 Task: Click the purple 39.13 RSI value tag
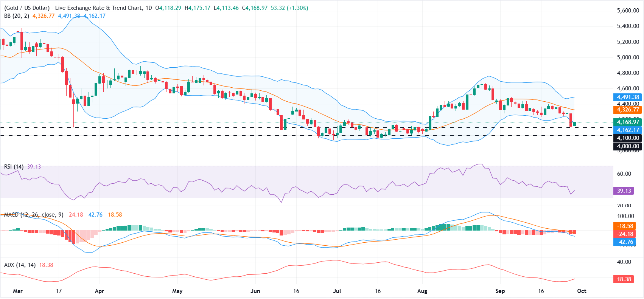(624, 191)
